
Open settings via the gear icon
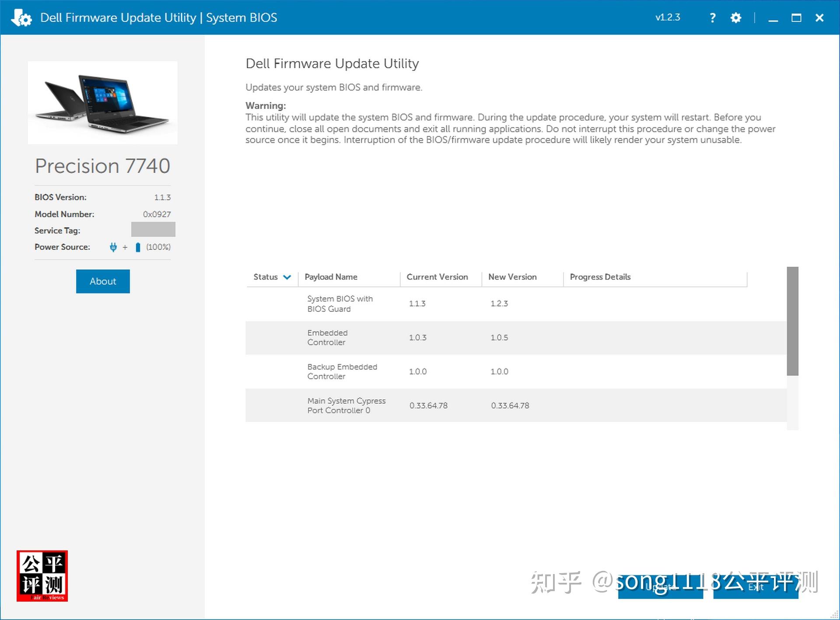pos(736,18)
